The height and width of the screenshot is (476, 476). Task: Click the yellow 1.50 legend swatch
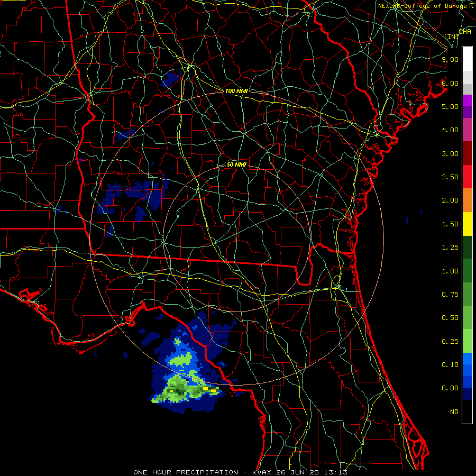click(x=467, y=224)
